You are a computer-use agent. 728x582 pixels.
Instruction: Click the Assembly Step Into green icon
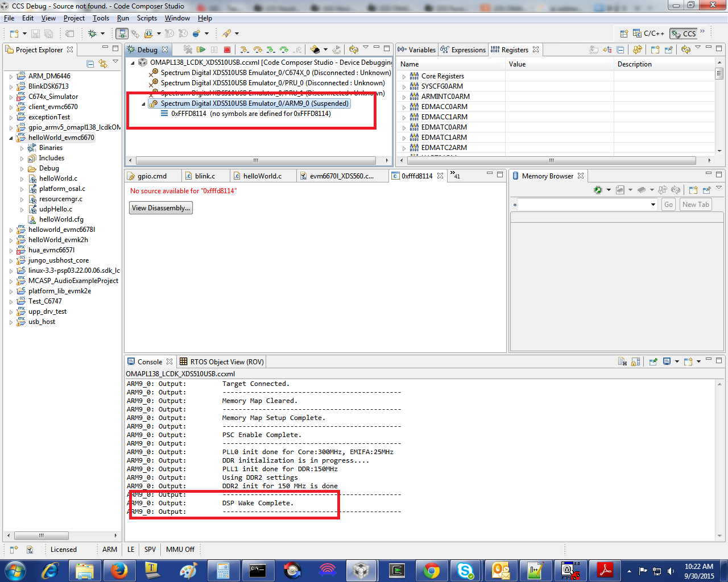271,50
